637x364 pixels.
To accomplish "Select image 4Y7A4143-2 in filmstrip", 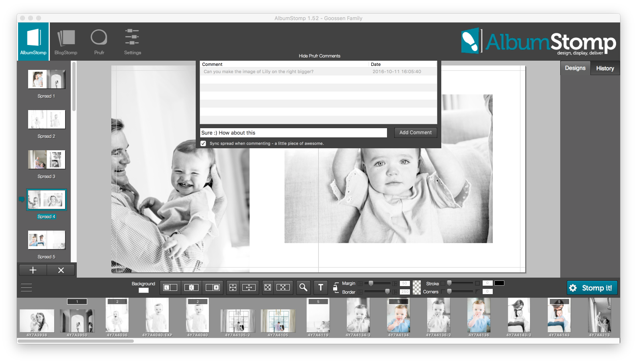I will click(519, 315).
